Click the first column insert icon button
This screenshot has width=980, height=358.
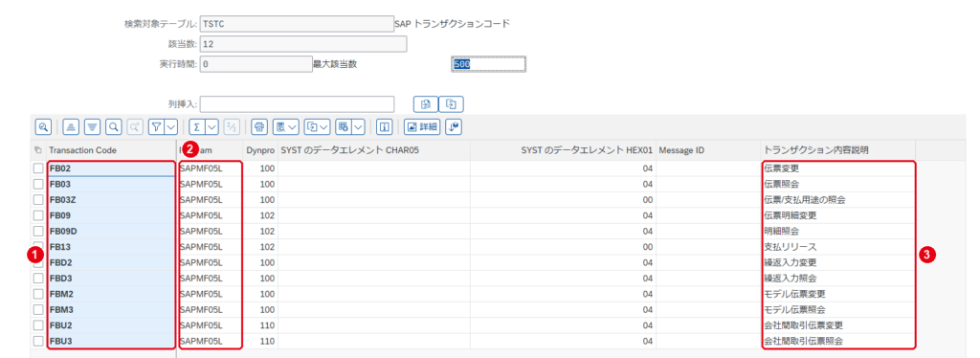(426, 103)
